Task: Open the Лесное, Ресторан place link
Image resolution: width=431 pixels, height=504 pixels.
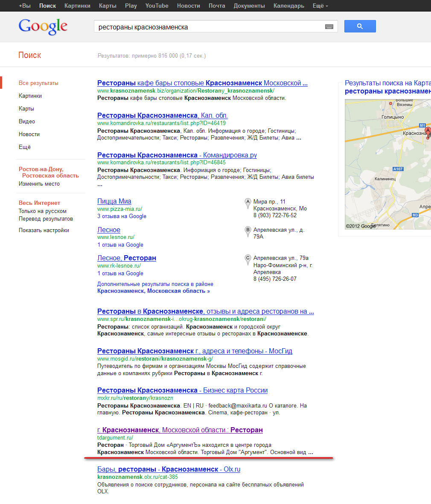Action: (127, 258)
